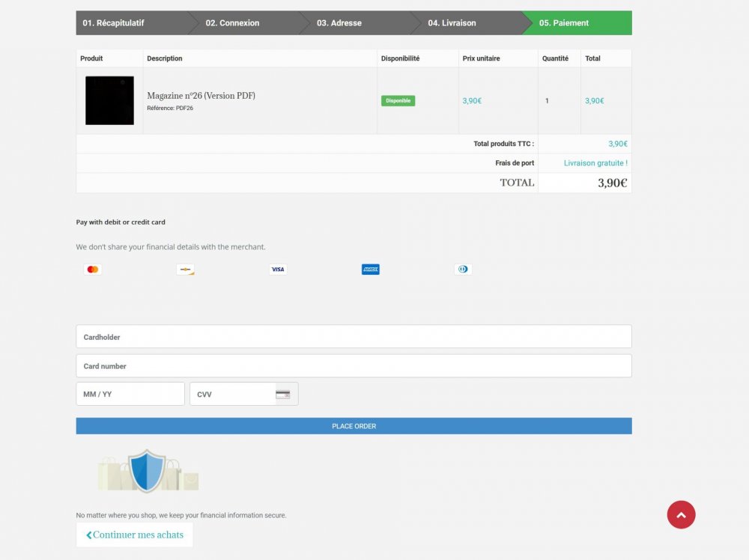Click the quantity value 1
Screen dimensions: 749x560
point(547,101)
